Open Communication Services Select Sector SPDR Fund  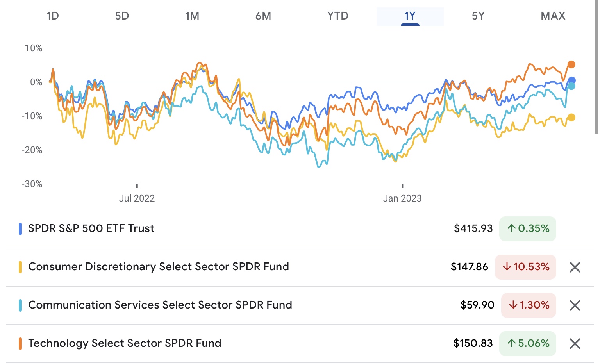pyautogui.click(x=160, y=305)
